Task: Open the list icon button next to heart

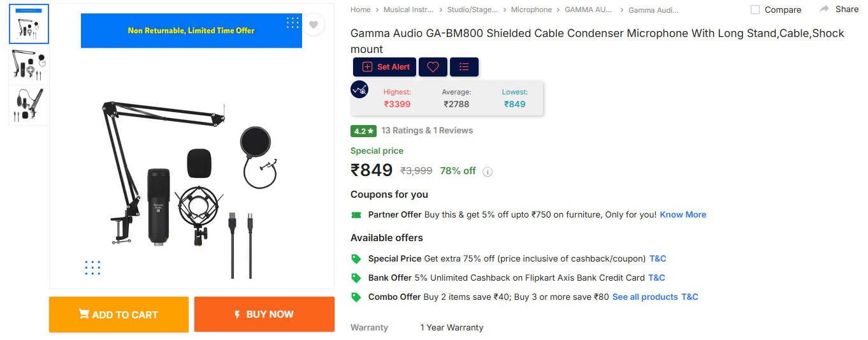Action: pos(464,67)
